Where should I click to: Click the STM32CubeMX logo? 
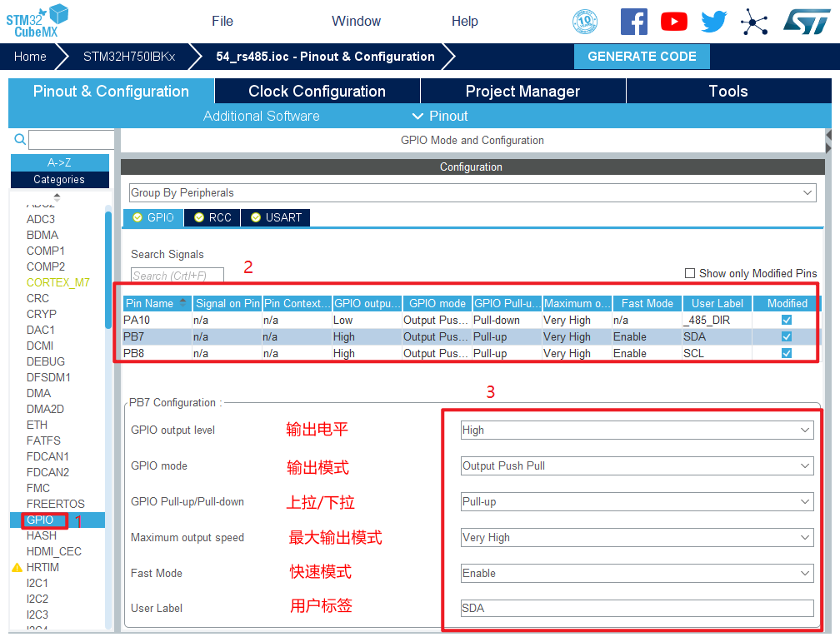[37, 20]
